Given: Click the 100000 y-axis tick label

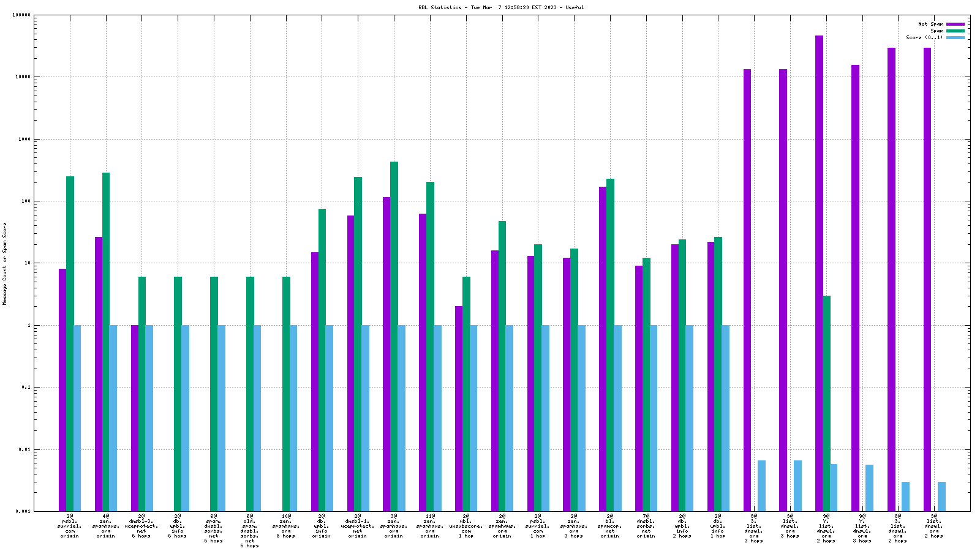Looking at the screenshot, I should 21,15.
